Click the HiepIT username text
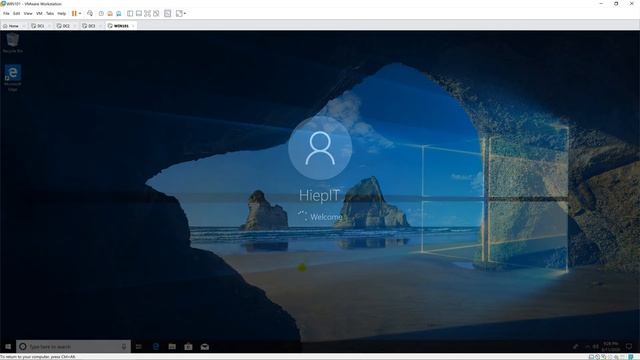This screenshot has width=640, height=360. click(319, 195)
